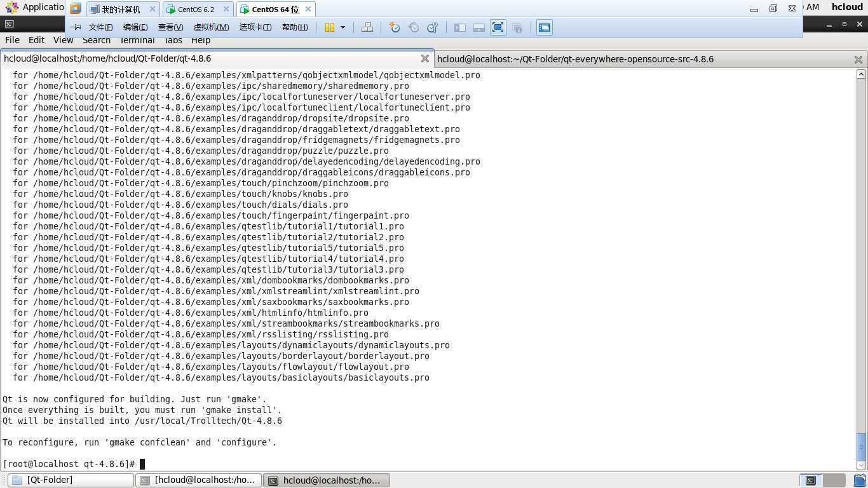Select the second workspace in switcher
Viewport: 868px width, 488px height.
[x=834, y=480]
